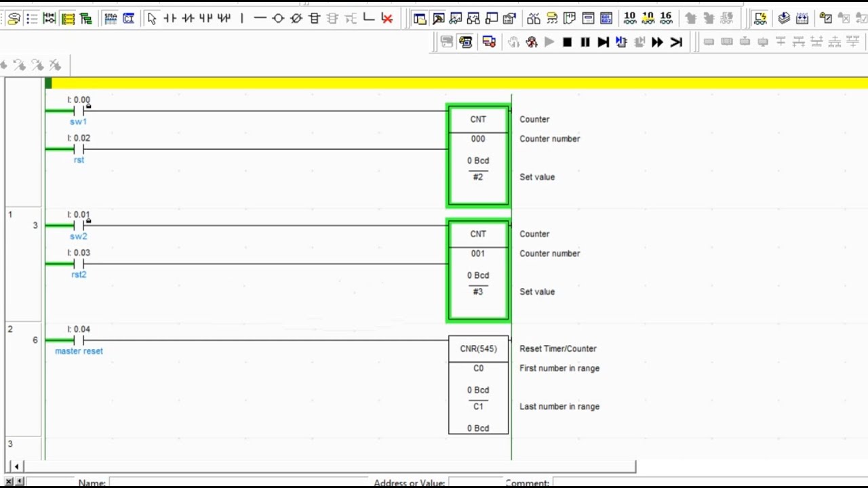868x488 pixels.
Task: Click the yellow selected rung header bar
Action: 456,83
